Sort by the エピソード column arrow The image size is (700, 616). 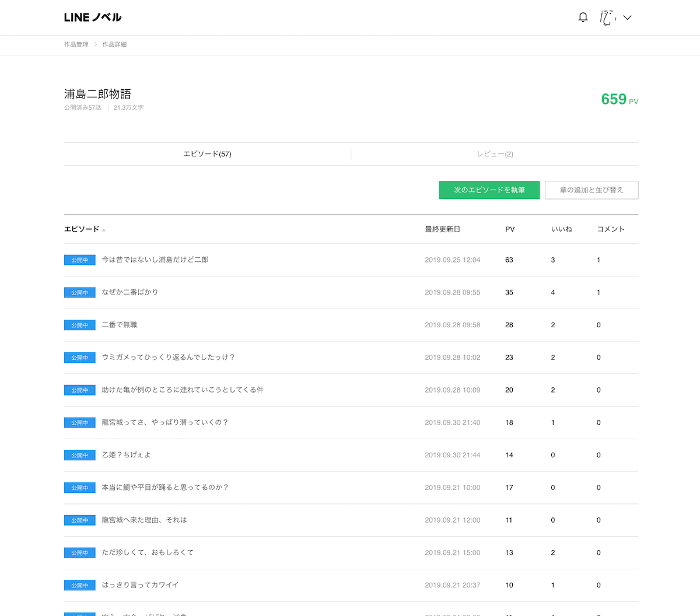(x=104, y=230)
